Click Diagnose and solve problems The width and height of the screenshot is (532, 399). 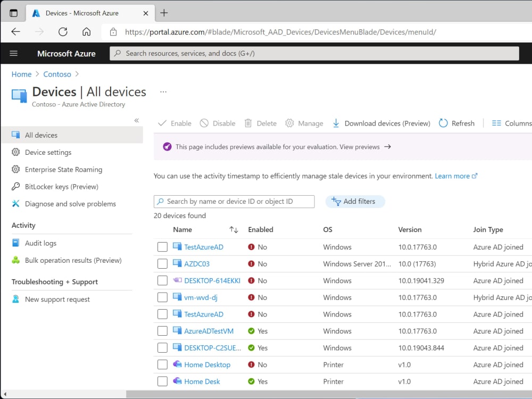point(71,204)
